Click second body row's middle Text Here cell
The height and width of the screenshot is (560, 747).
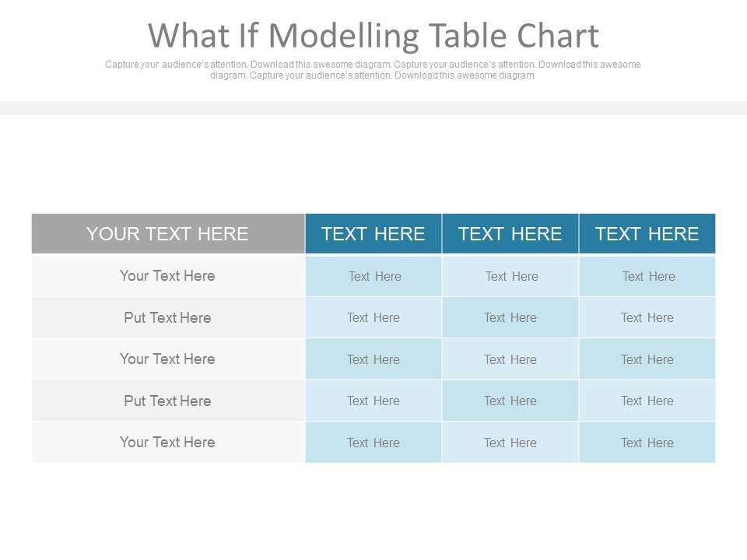[x=510, y=317]
